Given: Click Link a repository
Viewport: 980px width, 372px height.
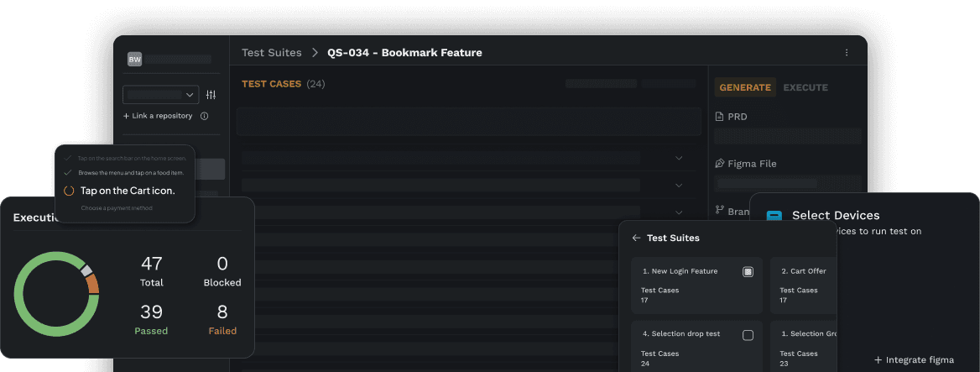Looking at the screenshot, I should point(158,116).
